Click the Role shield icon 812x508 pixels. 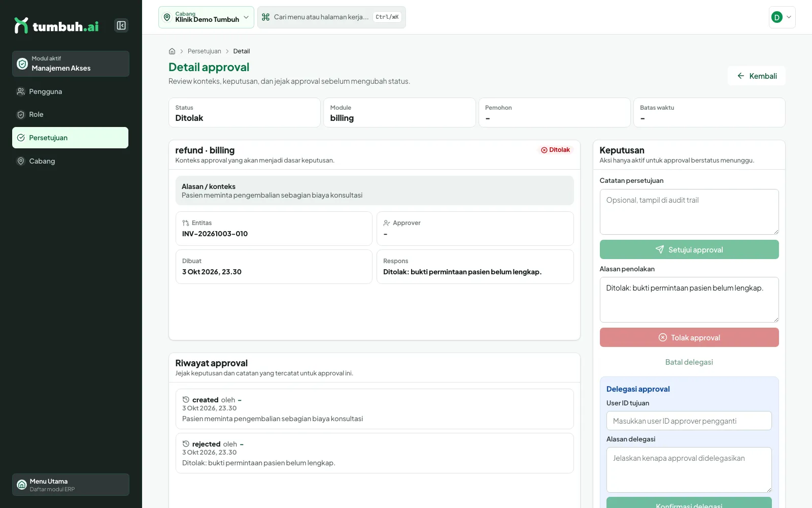click(x=21, y=114)
